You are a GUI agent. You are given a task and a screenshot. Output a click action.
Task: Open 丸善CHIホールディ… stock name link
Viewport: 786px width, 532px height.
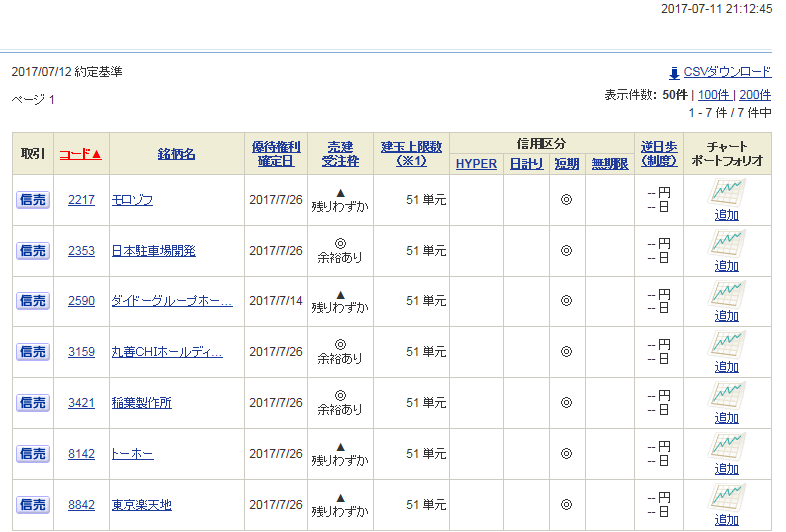pos(167,352)
